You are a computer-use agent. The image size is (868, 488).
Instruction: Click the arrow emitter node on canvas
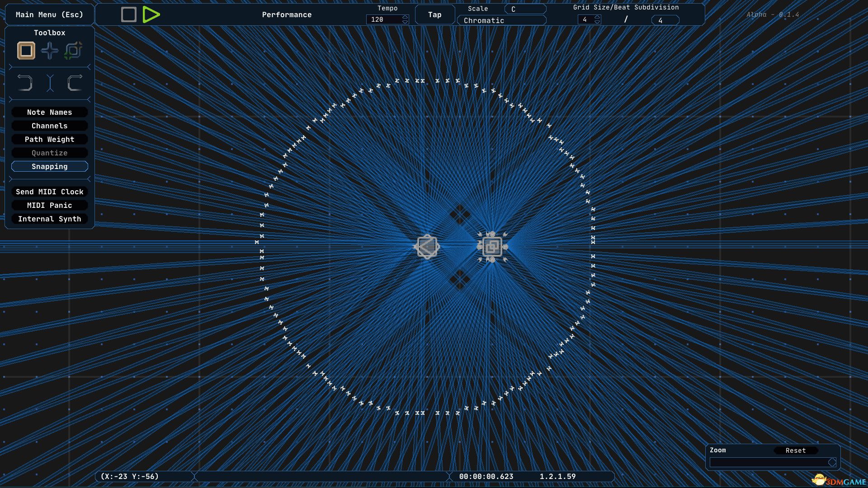click(427, 247)
